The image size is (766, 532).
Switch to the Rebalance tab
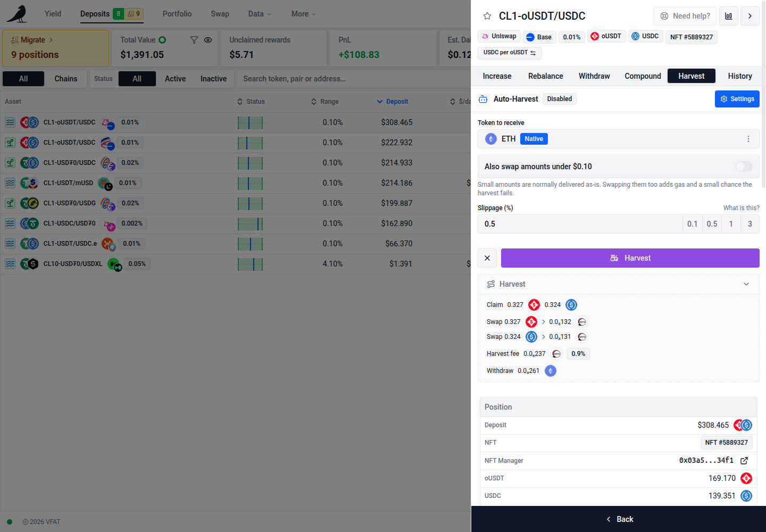click(546, 76)
